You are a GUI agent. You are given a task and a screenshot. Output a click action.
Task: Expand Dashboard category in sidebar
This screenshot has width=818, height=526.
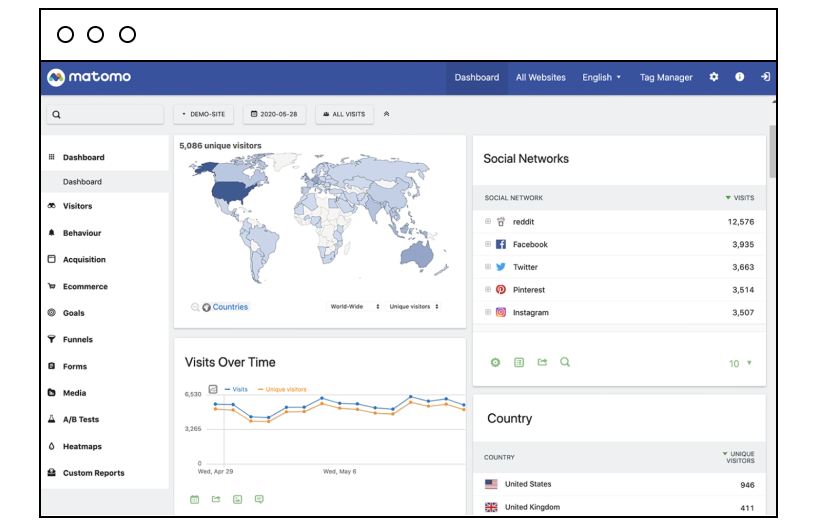[83, 157]
